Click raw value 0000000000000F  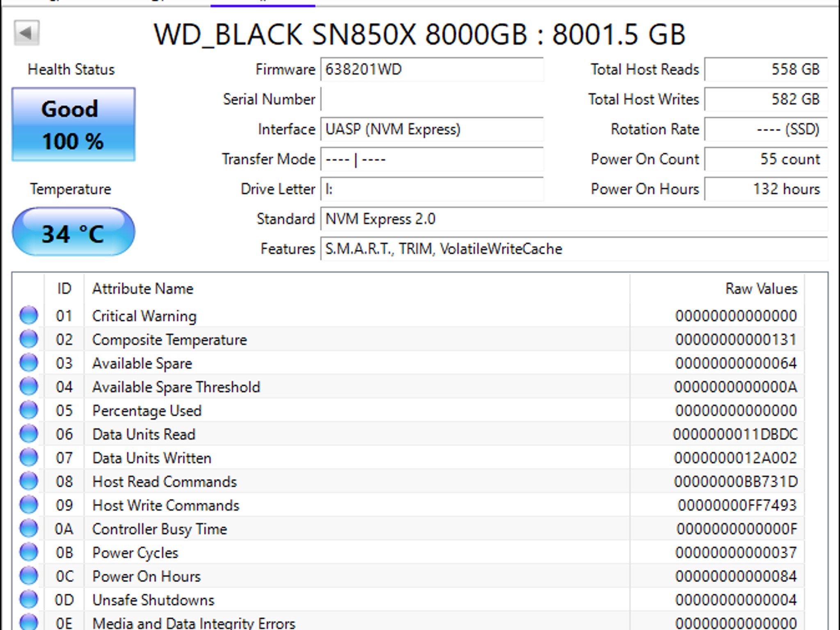coord(737,529)
